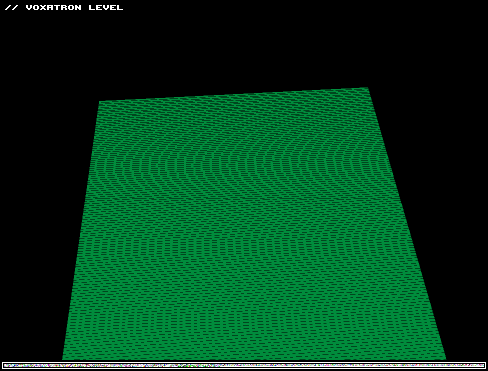
Task: Click the middle of the green floor's far edge
Action: (233, 95)
